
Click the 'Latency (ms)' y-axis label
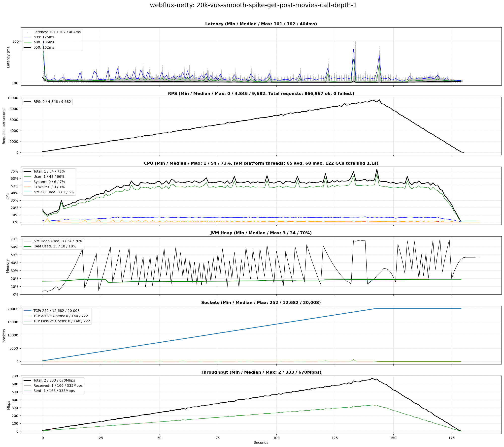[x=8, y=57]
